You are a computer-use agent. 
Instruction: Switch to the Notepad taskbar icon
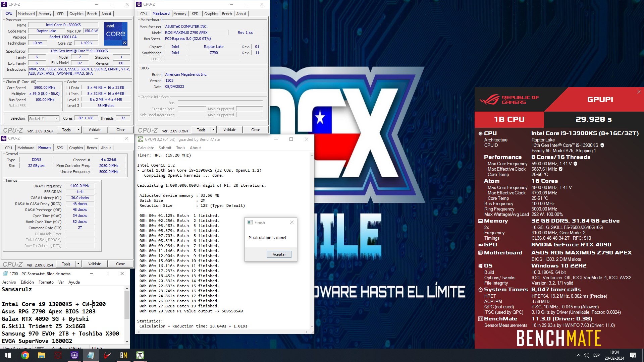tap(91, 355)
